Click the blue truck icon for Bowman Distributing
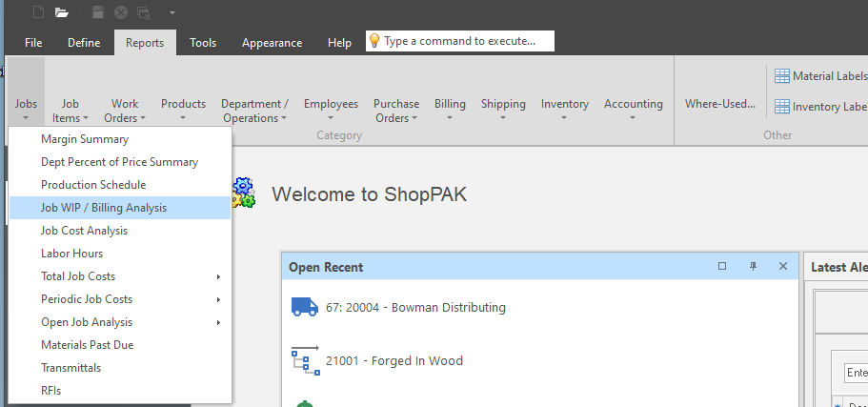Image resolution: width=868 pixels, height=407 pixels. (304, 307)
